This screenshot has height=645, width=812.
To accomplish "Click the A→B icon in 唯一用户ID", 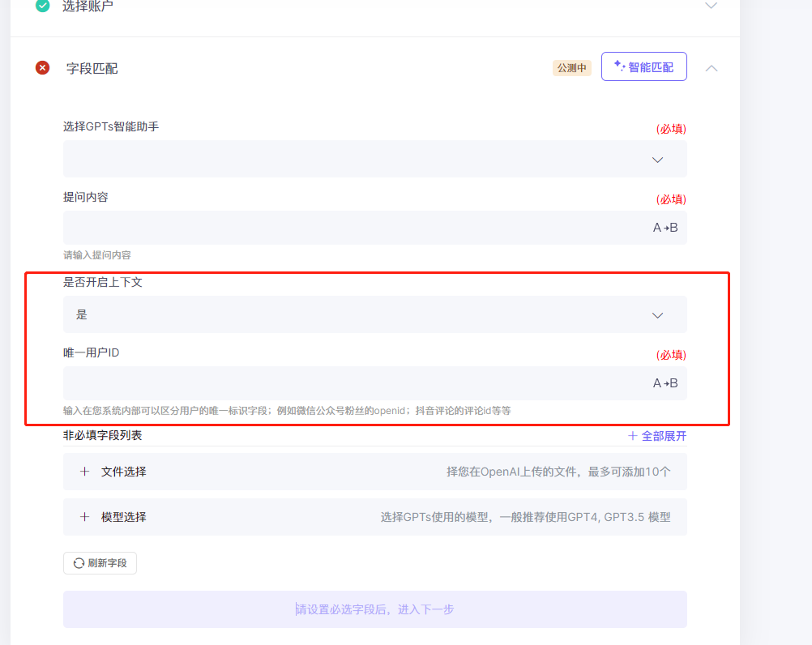I will click(x=665, y=383).
